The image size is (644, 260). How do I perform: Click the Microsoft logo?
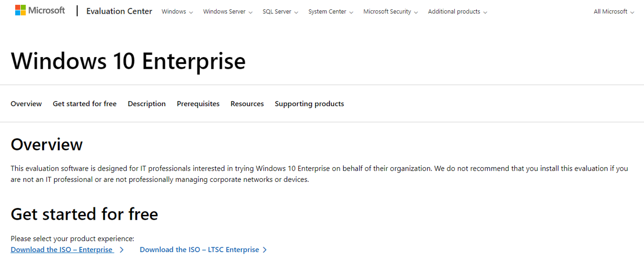(x=40, y=10)
